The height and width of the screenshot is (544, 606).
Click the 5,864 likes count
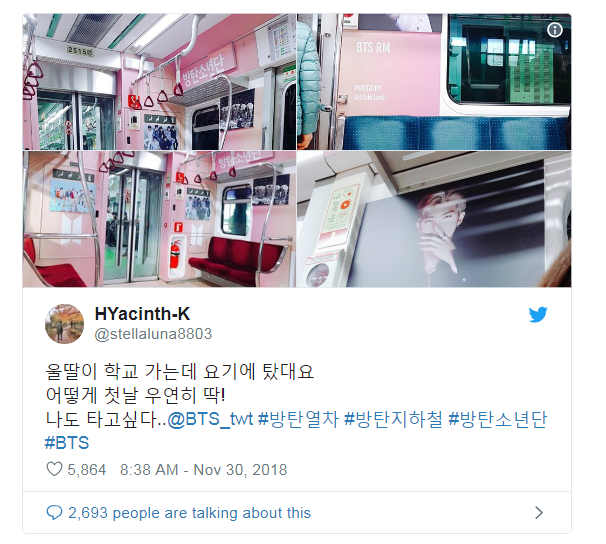click(87, 470)
